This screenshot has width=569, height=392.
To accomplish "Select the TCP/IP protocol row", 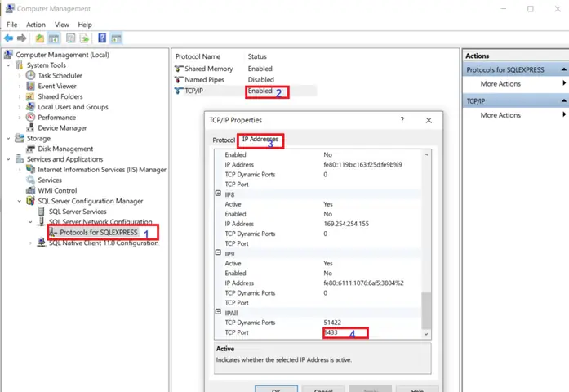I will 245,91.
